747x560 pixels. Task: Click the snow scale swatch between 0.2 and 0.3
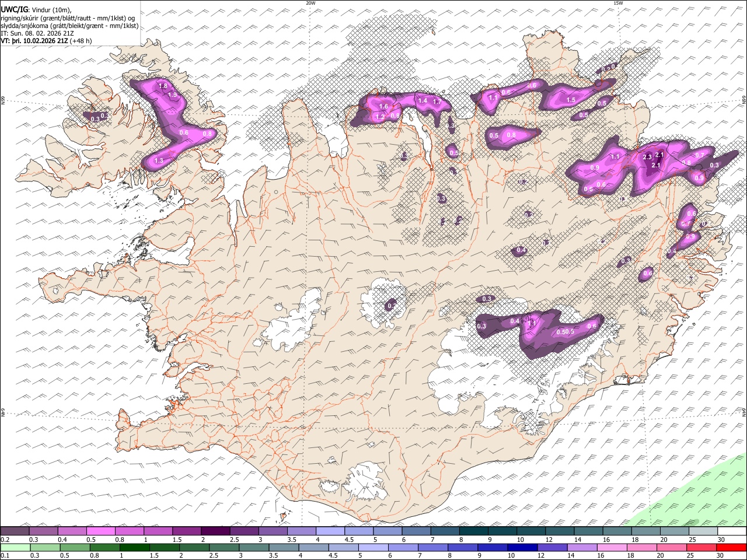tap(15, 531)
